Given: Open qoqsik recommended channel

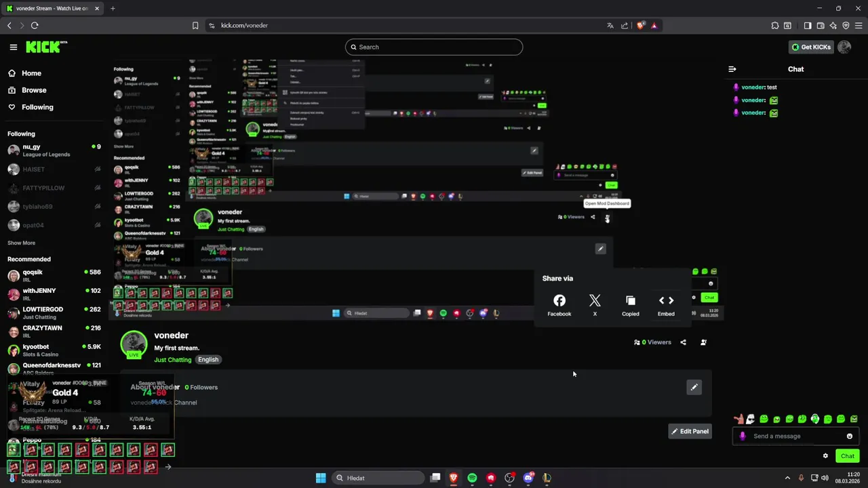Looking at the screenshot, I should [54, 275].
